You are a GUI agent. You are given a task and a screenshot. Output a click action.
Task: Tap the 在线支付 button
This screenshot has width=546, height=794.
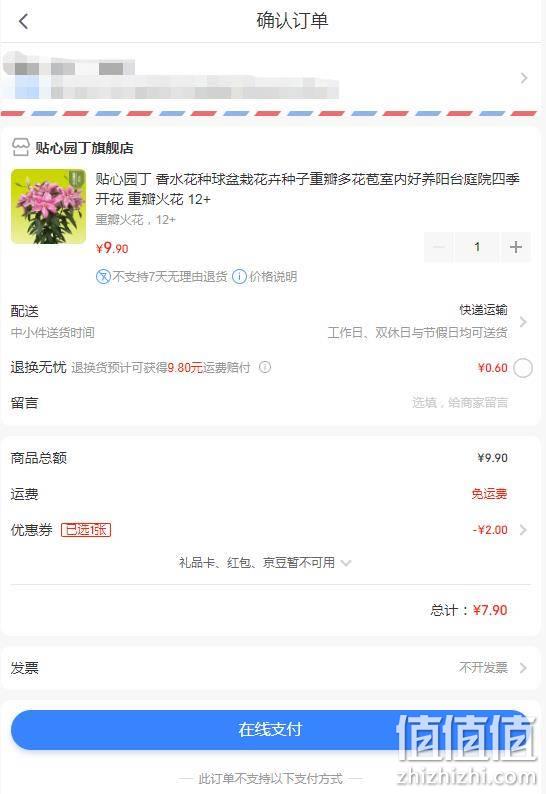270,730
